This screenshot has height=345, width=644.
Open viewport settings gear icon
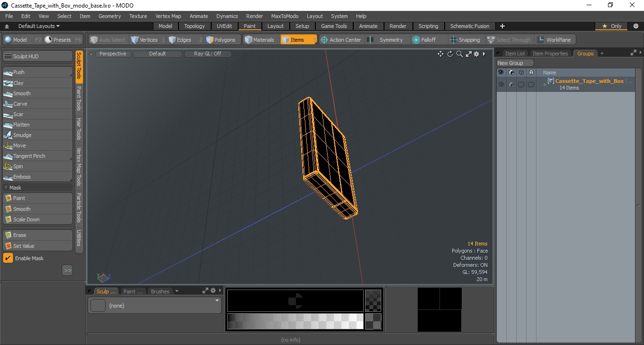(x=476, y=54)
